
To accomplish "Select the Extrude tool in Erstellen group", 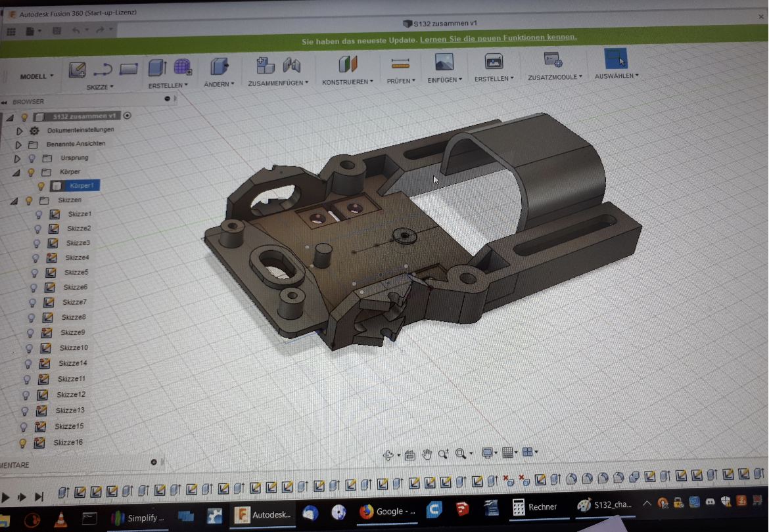I will point(157,68).
